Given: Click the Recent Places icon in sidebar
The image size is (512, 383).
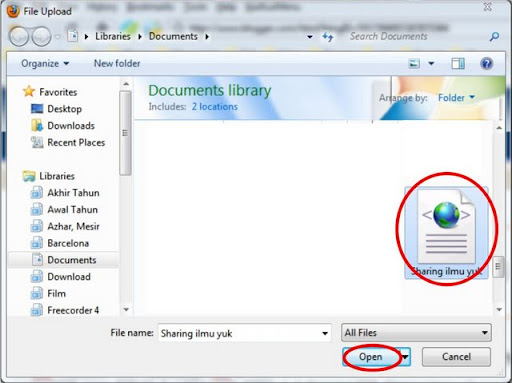Looking at the screenshot, I should 37,142.
